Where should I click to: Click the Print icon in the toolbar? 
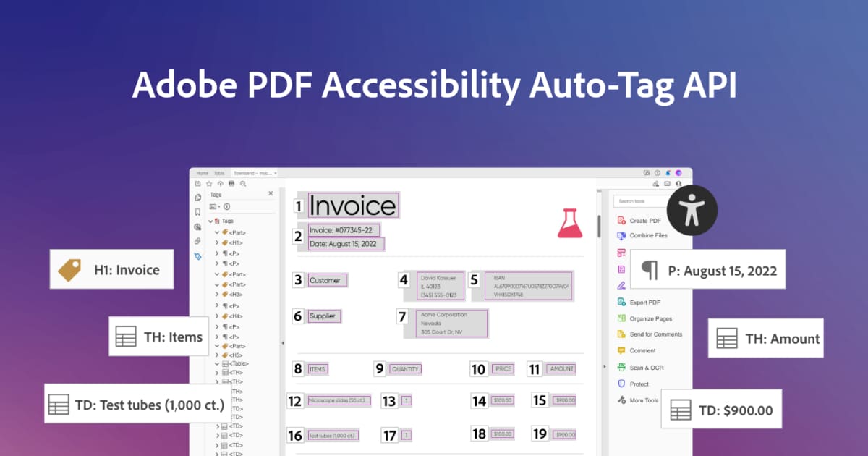pos(231,184)
